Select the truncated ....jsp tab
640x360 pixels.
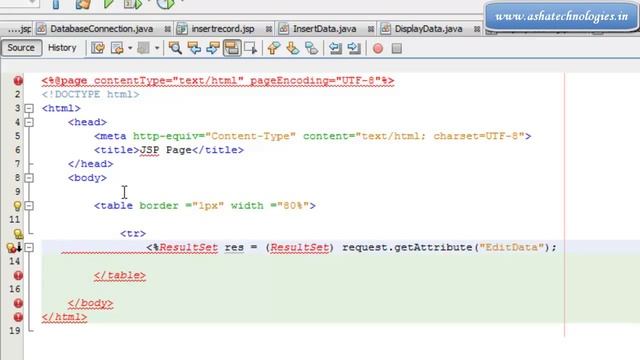[x=19, y=29]
